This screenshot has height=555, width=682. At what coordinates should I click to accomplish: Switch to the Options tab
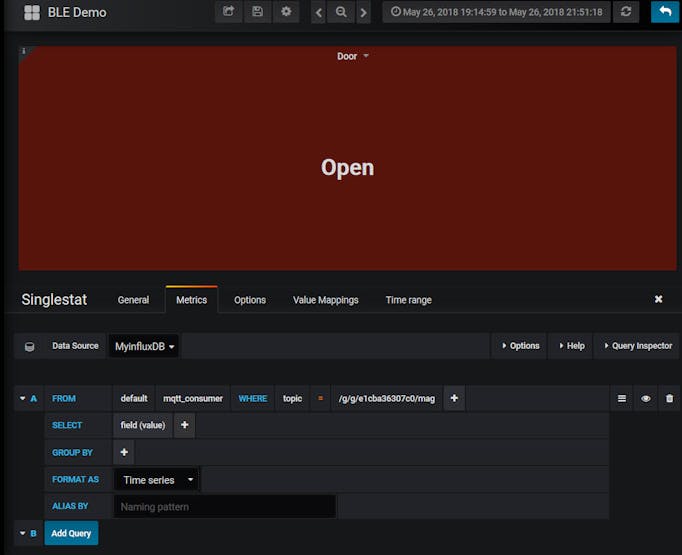point(250,300)
